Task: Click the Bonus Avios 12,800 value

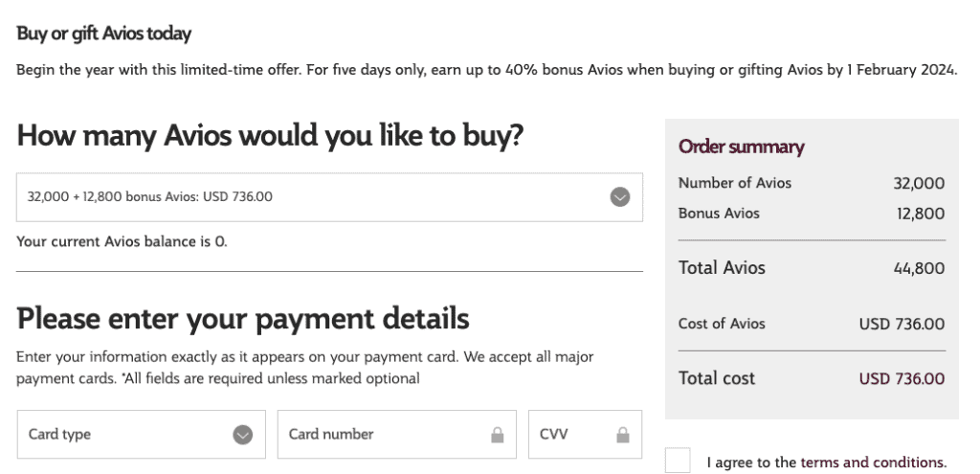Action: pos(919,214)
